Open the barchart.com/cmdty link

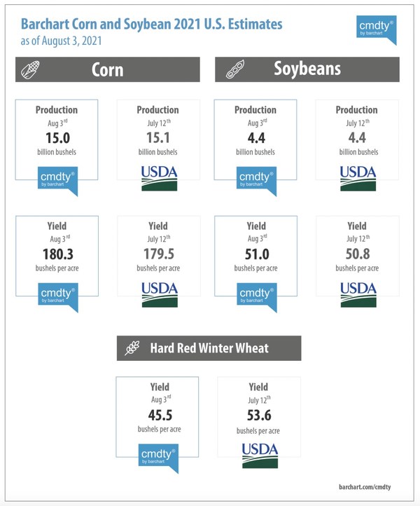365,486
